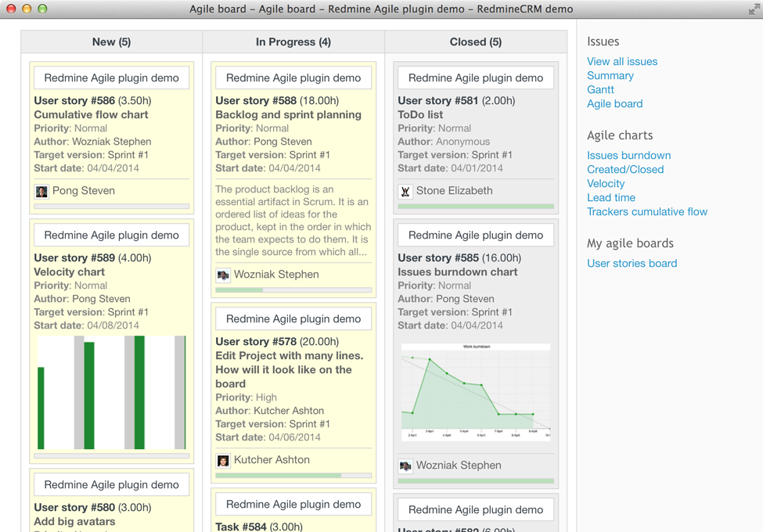Click progress bar on User story #588 card
Image resolution: width=763 pixels, height=532 pixels.
(293, 290)
